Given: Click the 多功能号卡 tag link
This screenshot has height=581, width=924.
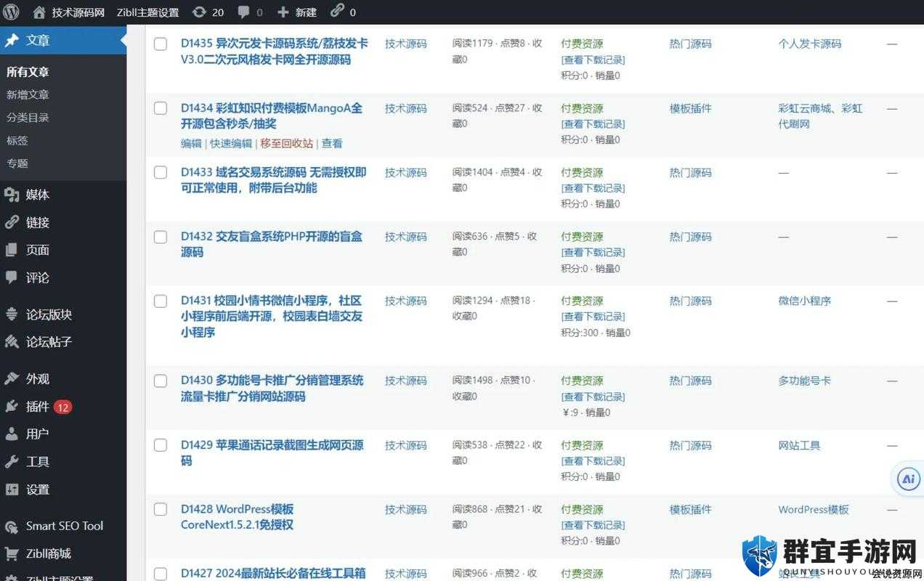Looking at the screenshot, I should (805, 381).
